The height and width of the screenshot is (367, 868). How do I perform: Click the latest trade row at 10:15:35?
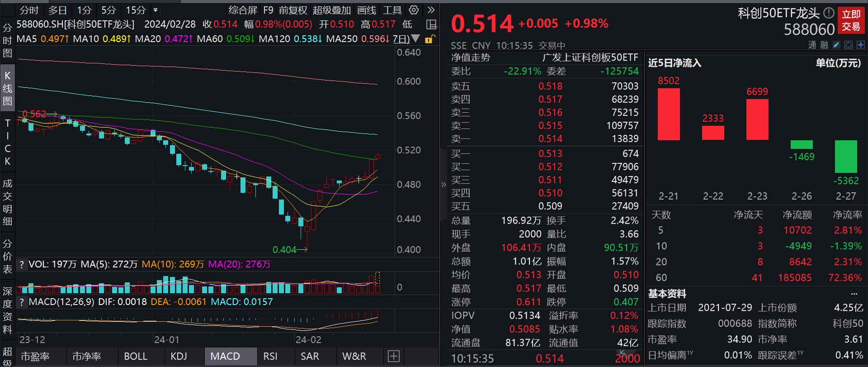tap(545, 359)
